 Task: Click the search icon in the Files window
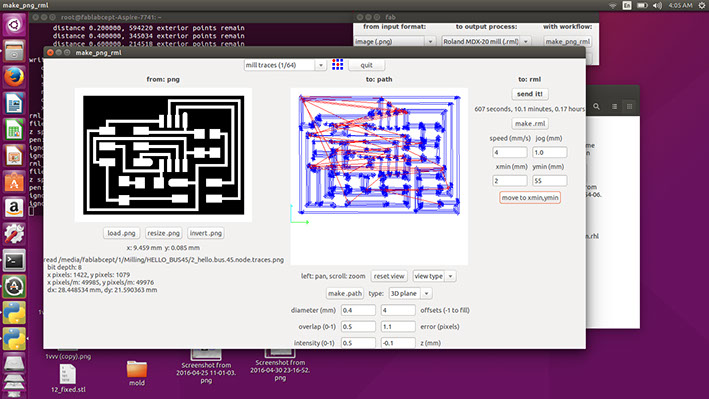[596, 107]
